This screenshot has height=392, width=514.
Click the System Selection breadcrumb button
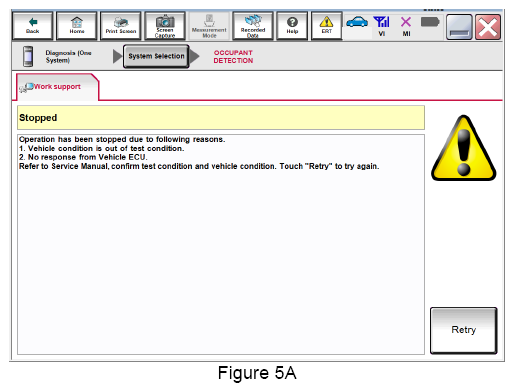[156, 56]
